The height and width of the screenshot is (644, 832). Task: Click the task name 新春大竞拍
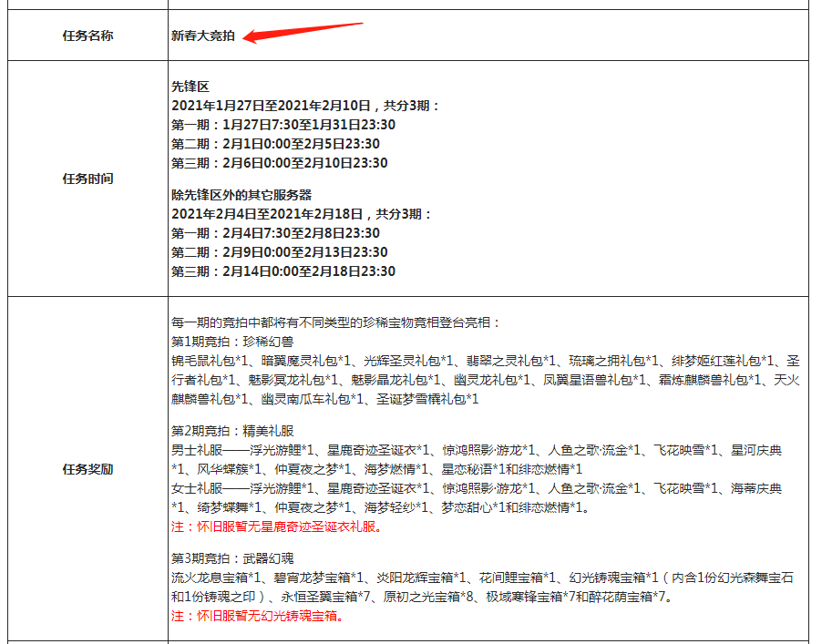(202, 36)
